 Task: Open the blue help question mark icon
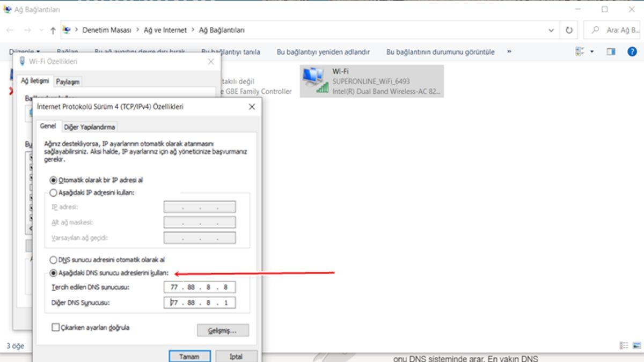(632, 52)
